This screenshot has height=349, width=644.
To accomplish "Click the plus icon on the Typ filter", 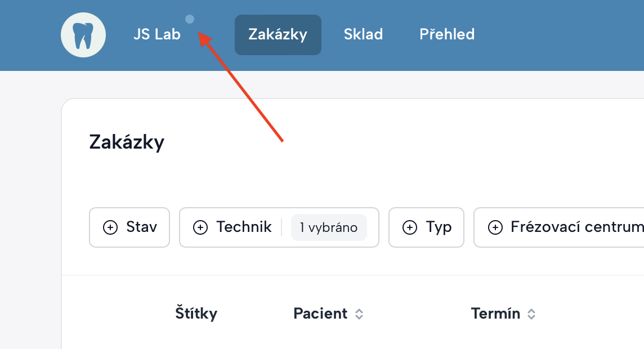I will 409,227.
